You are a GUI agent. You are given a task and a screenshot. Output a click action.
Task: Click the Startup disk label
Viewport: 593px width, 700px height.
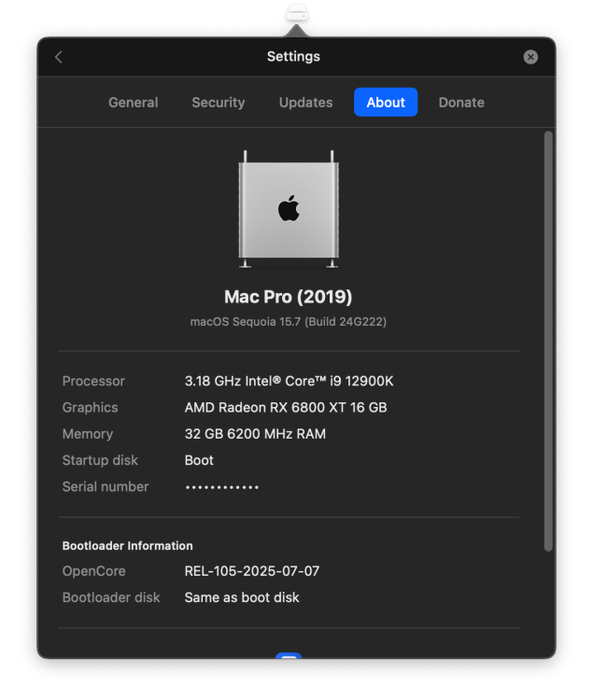[100, 460]
